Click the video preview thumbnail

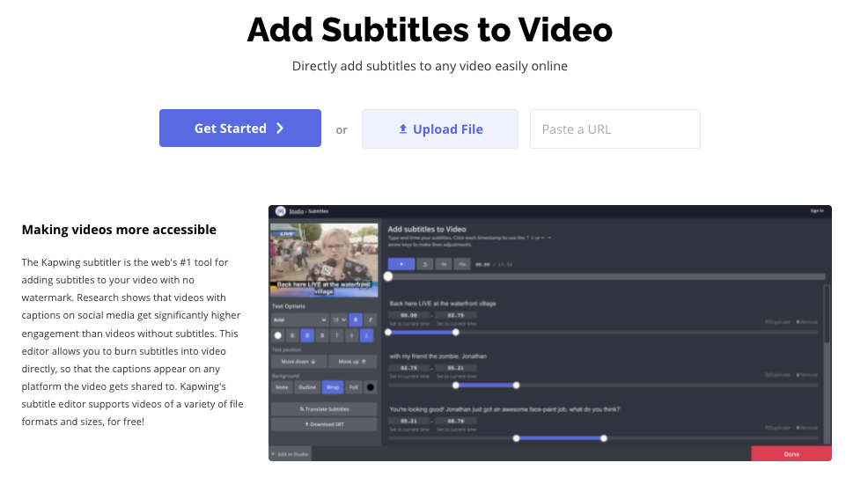pos(324,261)
